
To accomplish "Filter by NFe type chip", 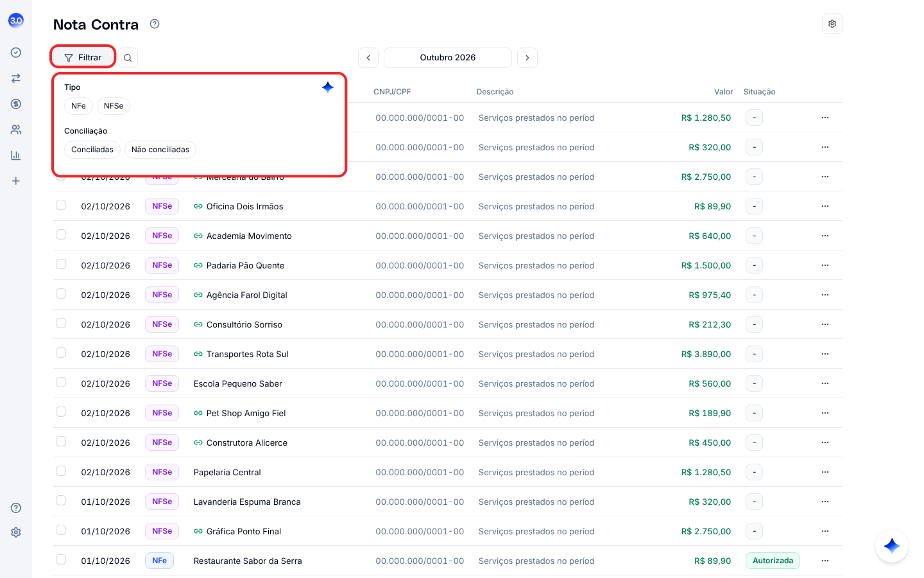I will pyautogui.click(x=78, y=106).
